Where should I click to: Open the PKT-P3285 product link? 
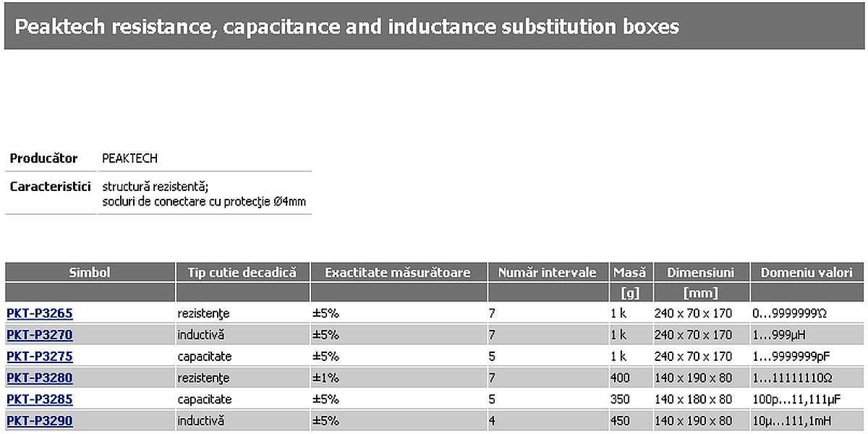click(40, 399)
